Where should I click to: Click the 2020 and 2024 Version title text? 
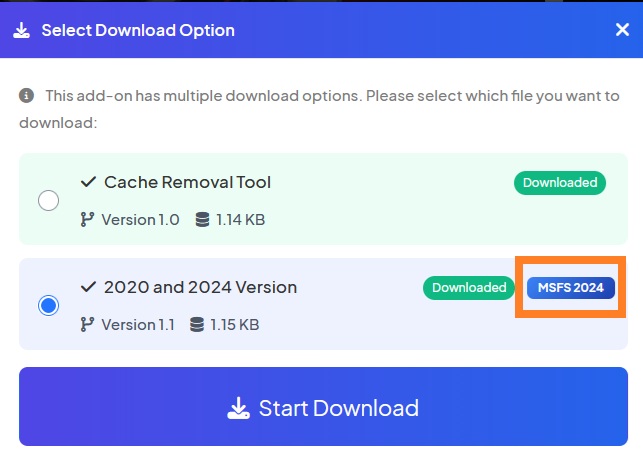pyautogui.click(x=200, y=288)
